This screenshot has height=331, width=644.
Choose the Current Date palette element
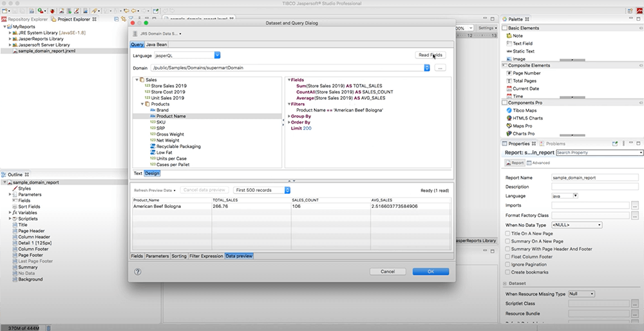tap(522, 89)
